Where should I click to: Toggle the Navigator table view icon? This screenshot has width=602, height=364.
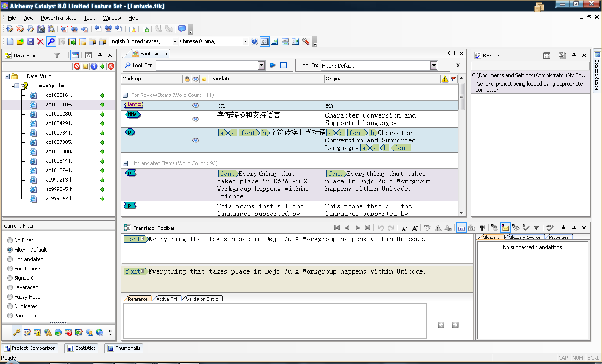click(x=75, y=55)
